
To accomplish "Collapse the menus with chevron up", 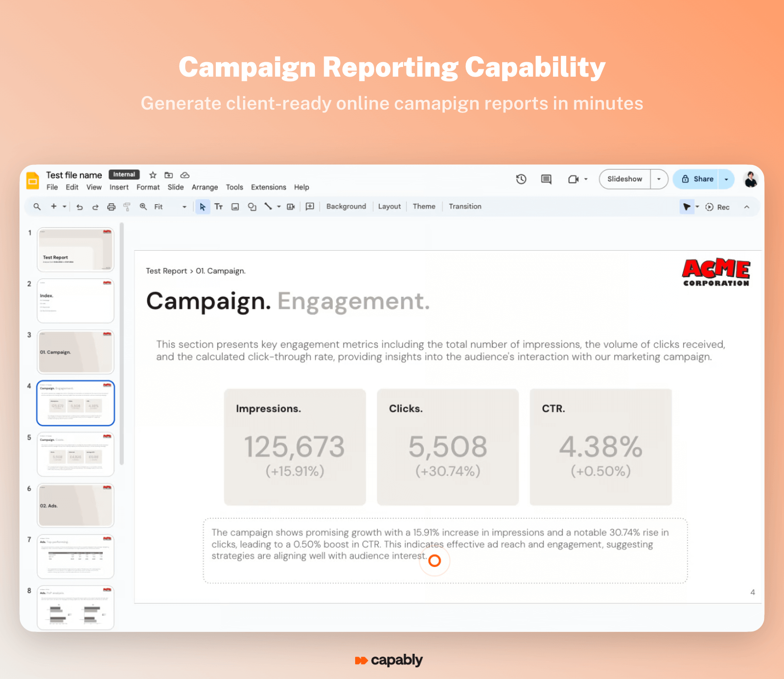I will [747, 207].
